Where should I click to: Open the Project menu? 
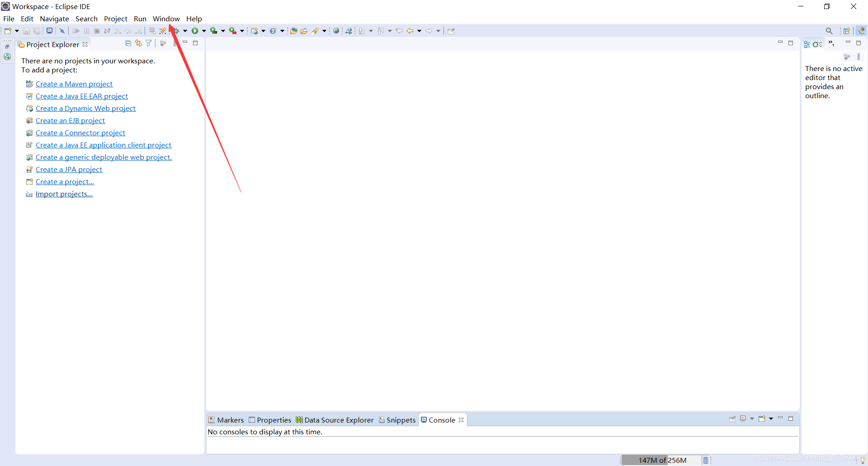116,19
